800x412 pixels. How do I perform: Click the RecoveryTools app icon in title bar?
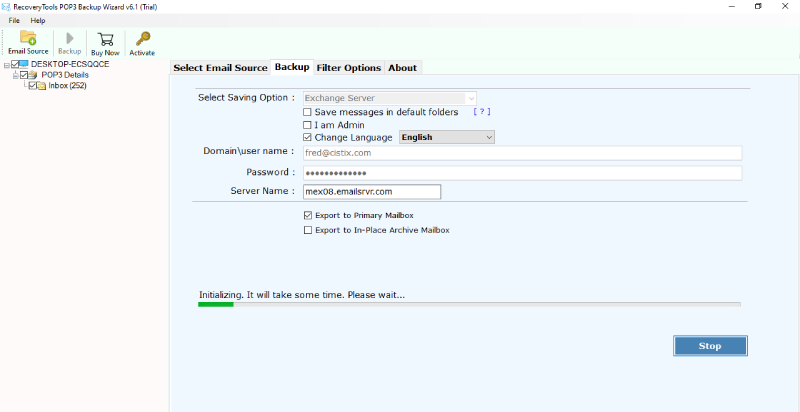7,6
